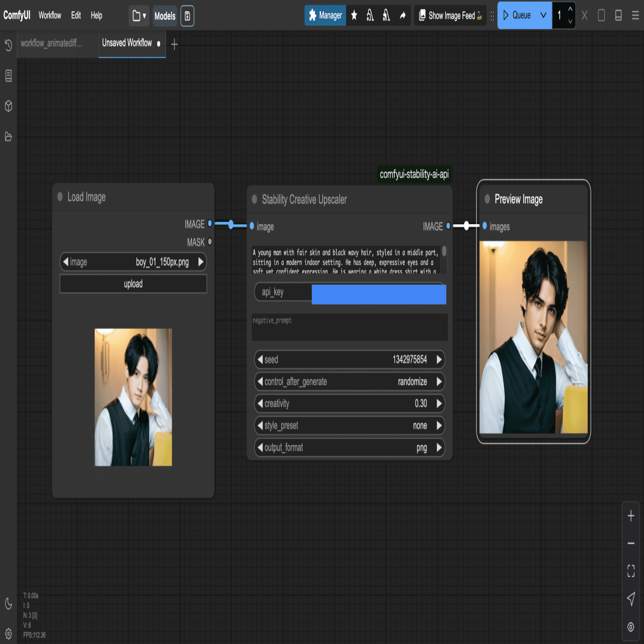Toggle dark theme moon icon
The image size is (644, 644).
click(x=8, y=604)
